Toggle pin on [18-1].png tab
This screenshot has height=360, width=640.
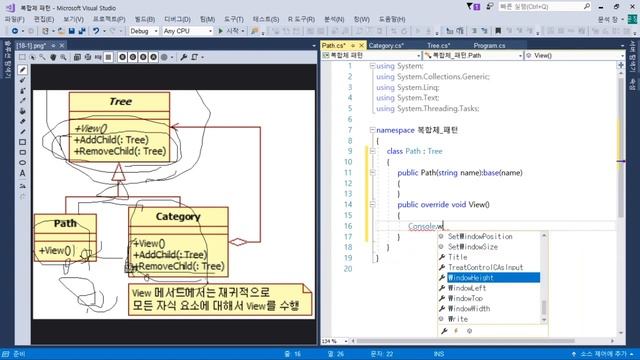pos(53,45)
